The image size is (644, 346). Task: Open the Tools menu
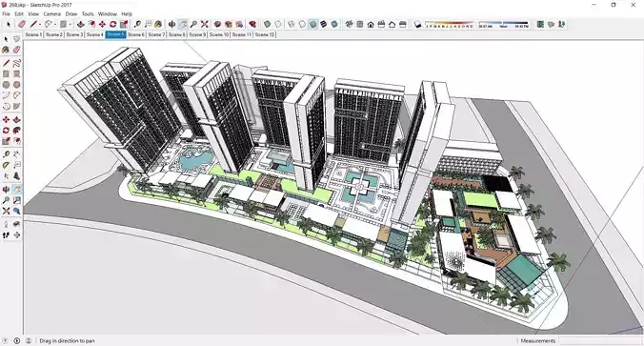point(88,13)
